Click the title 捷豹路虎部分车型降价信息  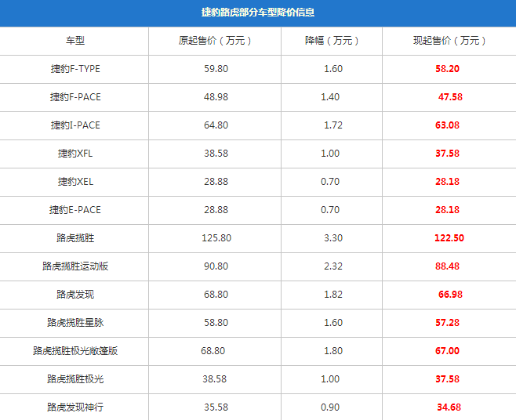[258, 13]
